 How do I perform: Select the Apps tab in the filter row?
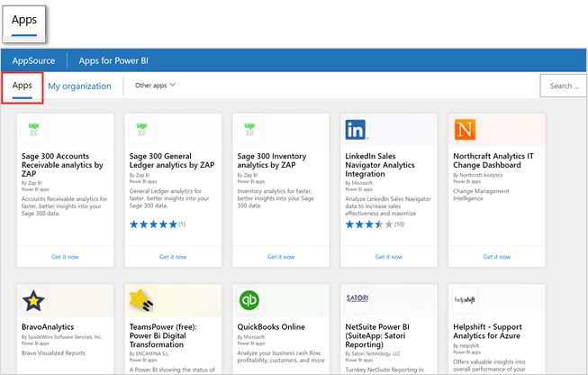pyautogui.click(x=23, y=87)
